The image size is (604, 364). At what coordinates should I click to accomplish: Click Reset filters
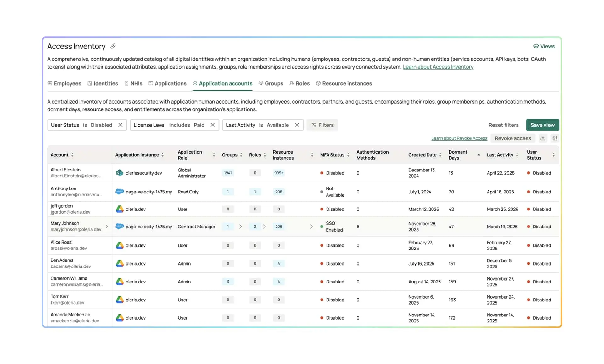click(503, 125)
